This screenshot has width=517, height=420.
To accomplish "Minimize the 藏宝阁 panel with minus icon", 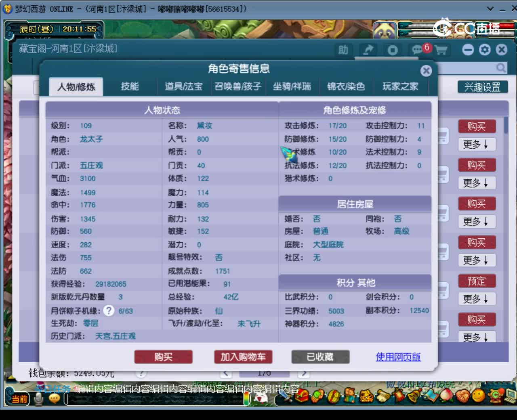I will (468, 50).
